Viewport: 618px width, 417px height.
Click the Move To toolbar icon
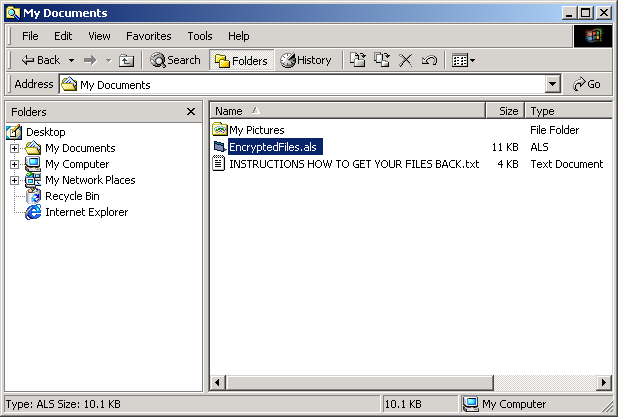(x=358, y=60)
